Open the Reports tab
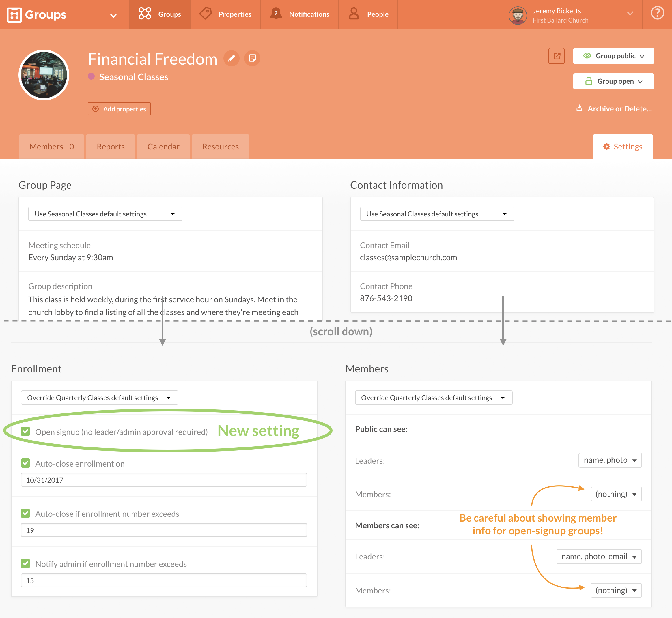 coord(110,147)
